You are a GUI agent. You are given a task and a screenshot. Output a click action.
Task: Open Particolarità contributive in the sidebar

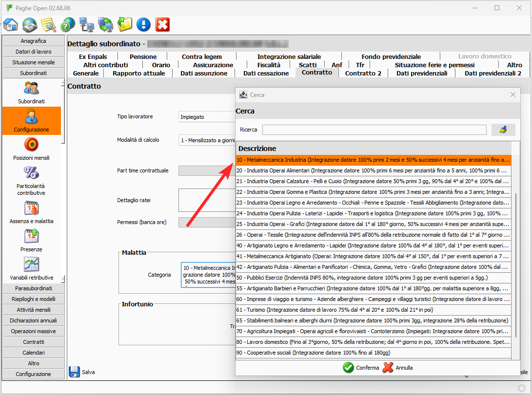tap(31, 181)
